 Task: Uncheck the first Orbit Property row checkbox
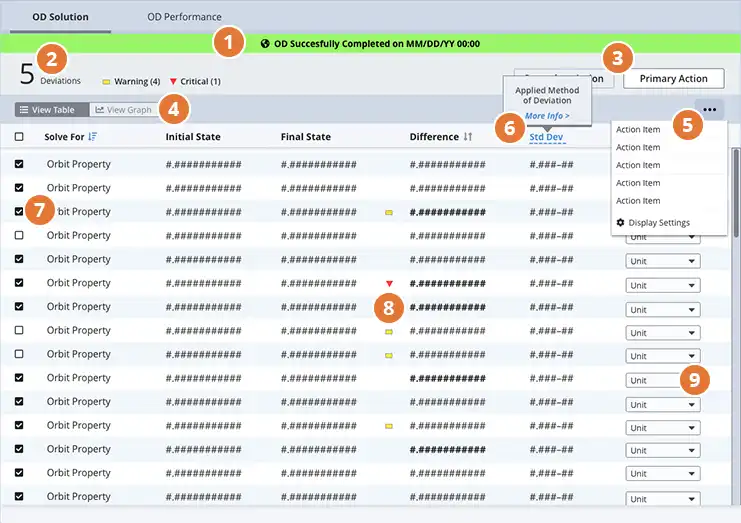coord(19,164)
